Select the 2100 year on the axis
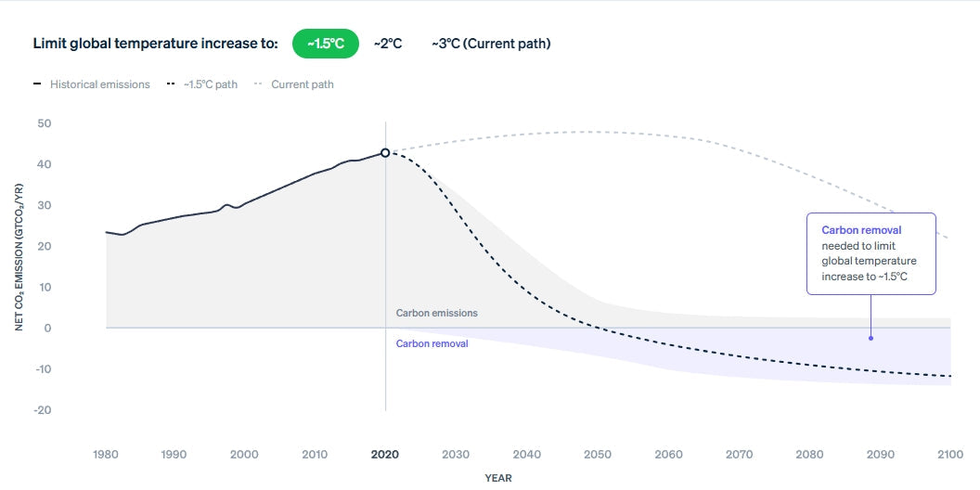Screen dimensions: 980x490 coord(950,455)
